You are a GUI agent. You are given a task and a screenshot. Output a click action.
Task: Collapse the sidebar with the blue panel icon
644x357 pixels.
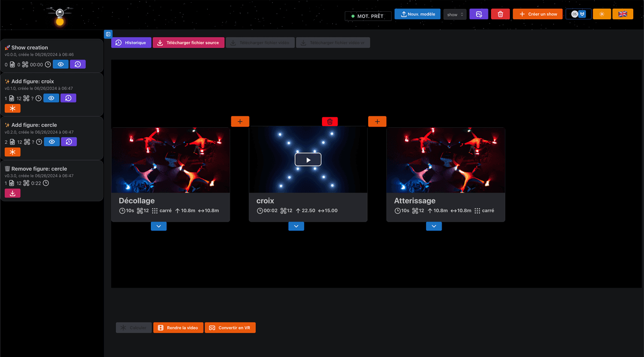coord(108,34)
